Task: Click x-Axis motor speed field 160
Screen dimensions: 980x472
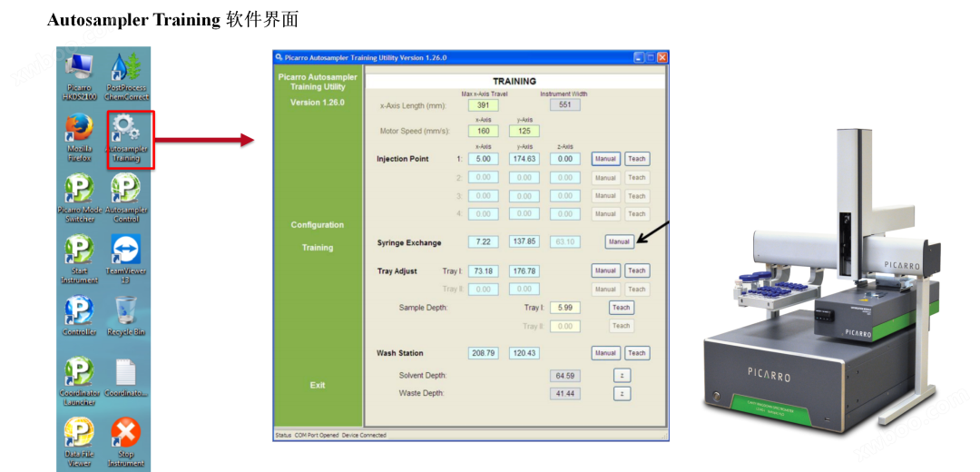Action: coord(483,132)
